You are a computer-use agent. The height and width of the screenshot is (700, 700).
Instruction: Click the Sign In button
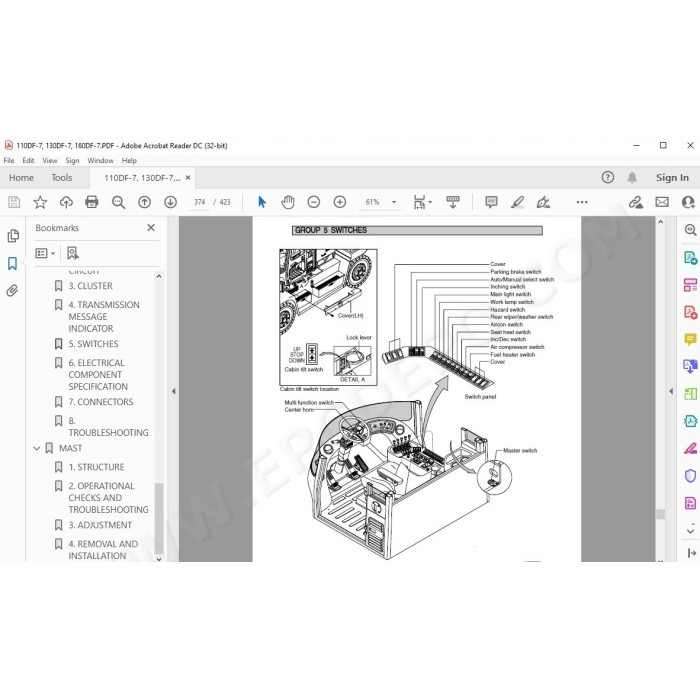[672, 177]
